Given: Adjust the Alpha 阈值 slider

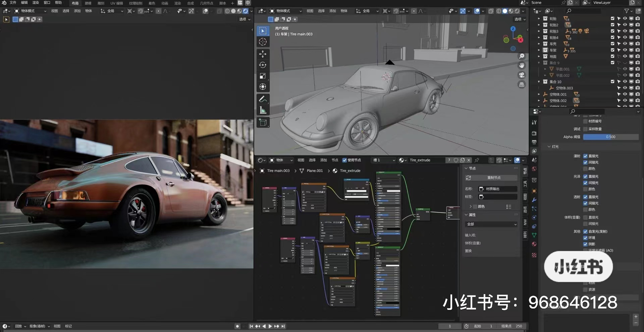Looking at the screenshot, I should 610,137.
